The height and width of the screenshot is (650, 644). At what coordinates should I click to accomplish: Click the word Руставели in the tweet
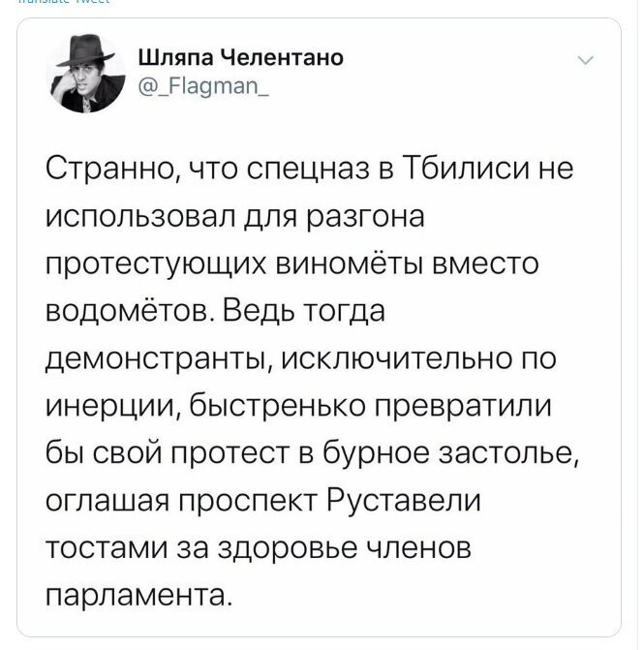tap(404, 501)
